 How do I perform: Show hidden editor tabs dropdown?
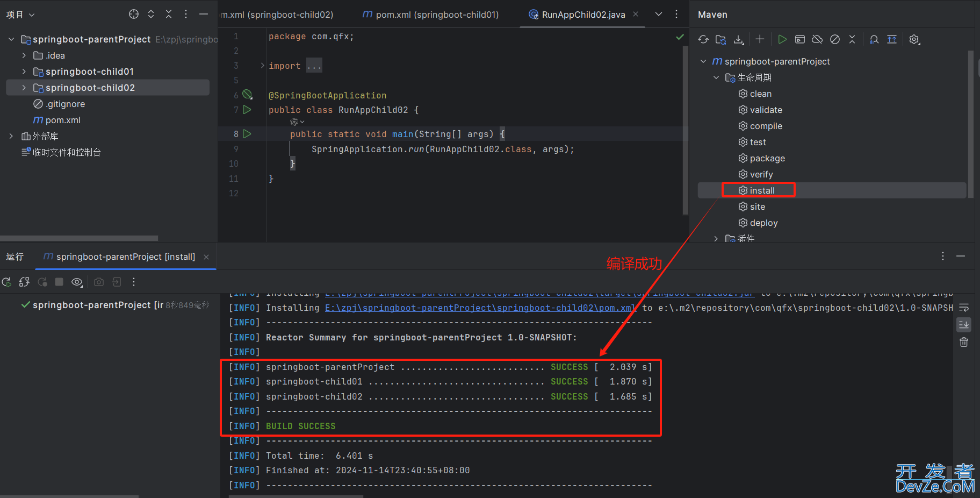659,14
